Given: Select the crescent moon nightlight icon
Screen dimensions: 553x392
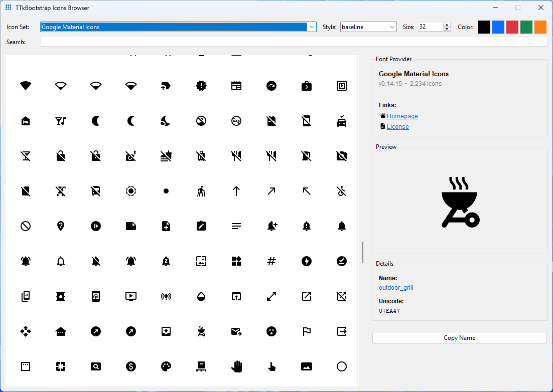Looking at the screenshot, I should pyautogui.click(x=96, y=121).
